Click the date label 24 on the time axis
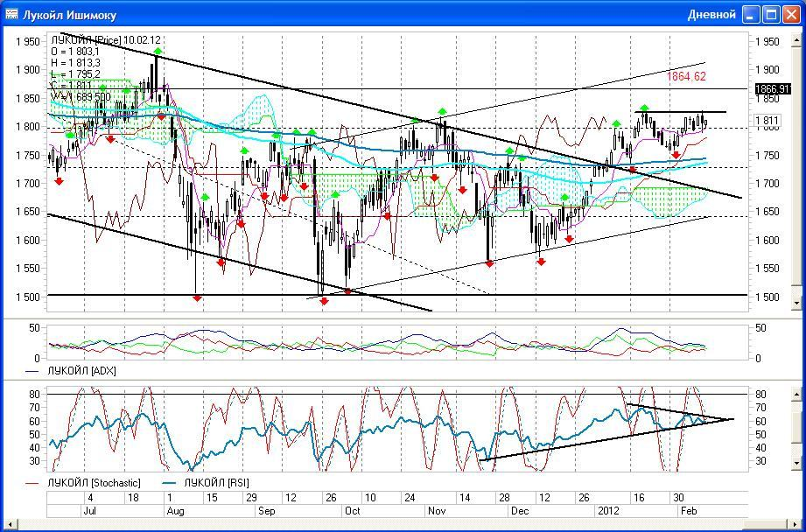The image size is (806, 532). [x=410, y=498]
